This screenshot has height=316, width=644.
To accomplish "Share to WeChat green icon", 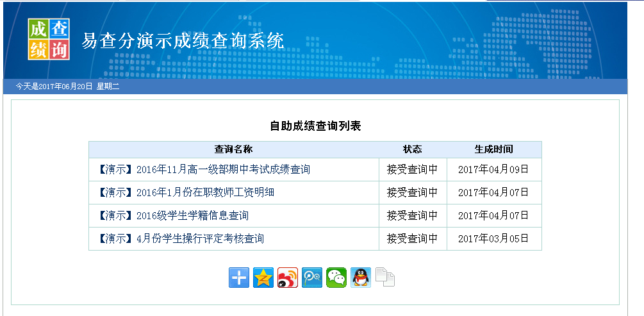I will [x=336, y=278].
